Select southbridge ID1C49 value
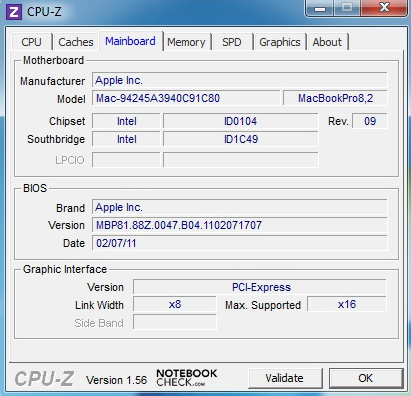Image resolution: width=411 pixels, height=396 pixels. (240, 139)
